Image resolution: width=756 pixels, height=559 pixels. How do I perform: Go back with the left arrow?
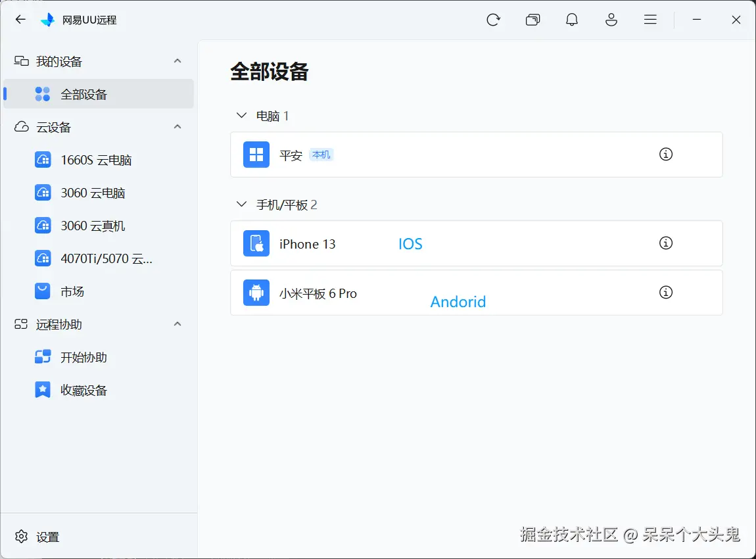pyautogui.click(x=20, y=20)
